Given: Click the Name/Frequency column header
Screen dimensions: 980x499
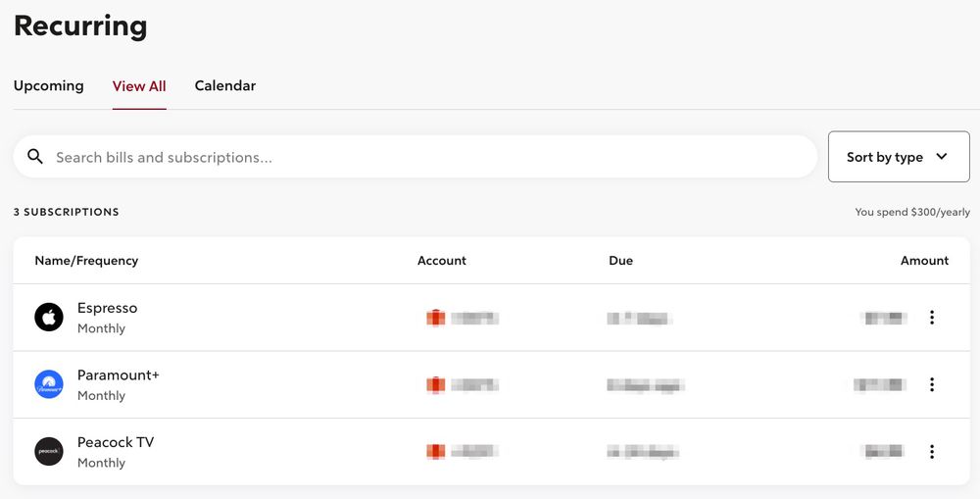Looking at the screenshot, I should 86,261.
